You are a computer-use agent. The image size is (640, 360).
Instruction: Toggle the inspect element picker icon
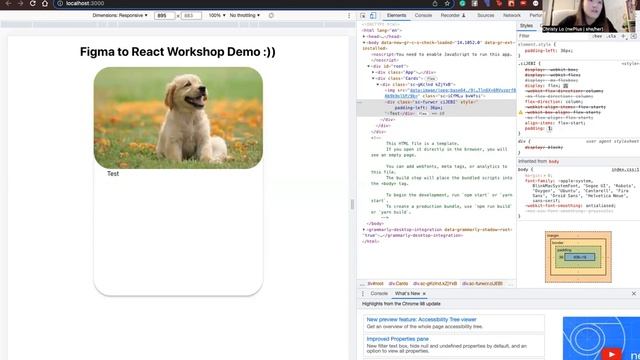click(363, 16)
